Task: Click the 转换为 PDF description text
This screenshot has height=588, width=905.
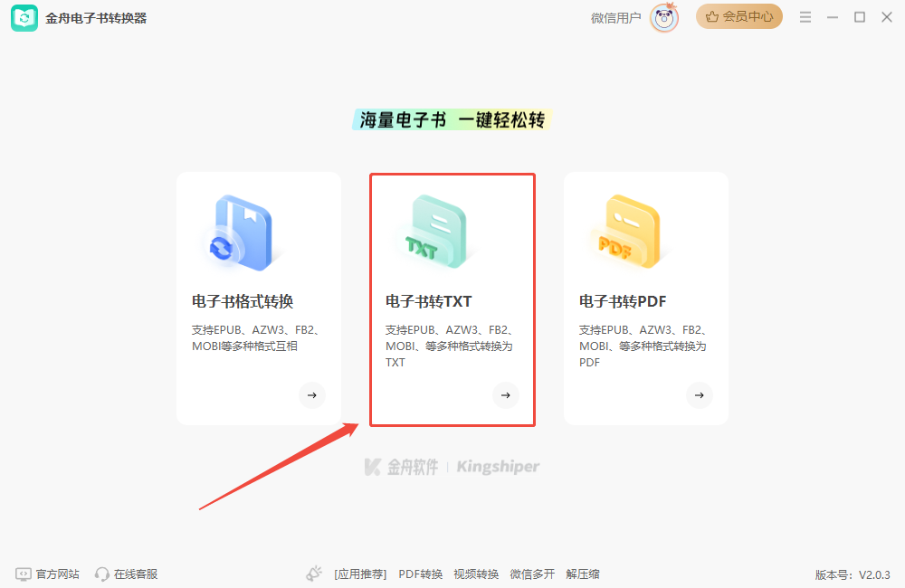Action: coord(643,346)
